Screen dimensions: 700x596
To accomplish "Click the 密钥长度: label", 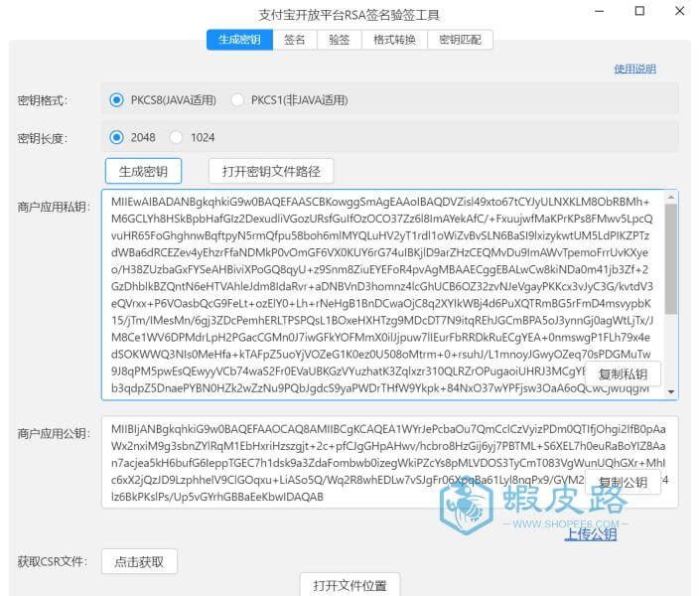I will point(43,138).
